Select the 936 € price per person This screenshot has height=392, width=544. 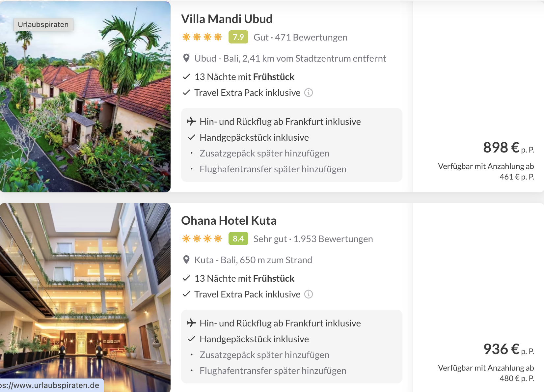[501, 349]
